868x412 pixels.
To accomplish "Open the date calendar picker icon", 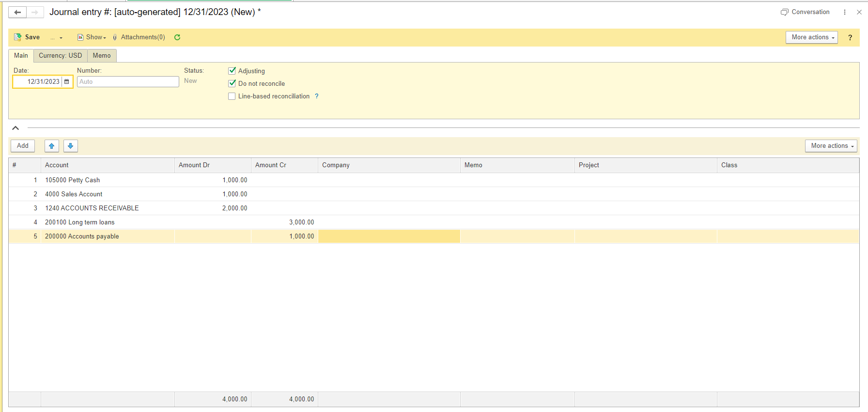I will tap(67, 81).
